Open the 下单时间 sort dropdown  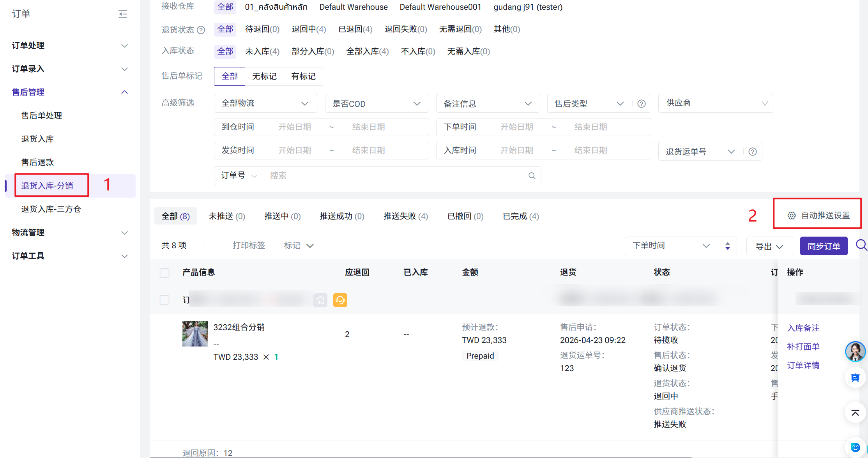671,246
